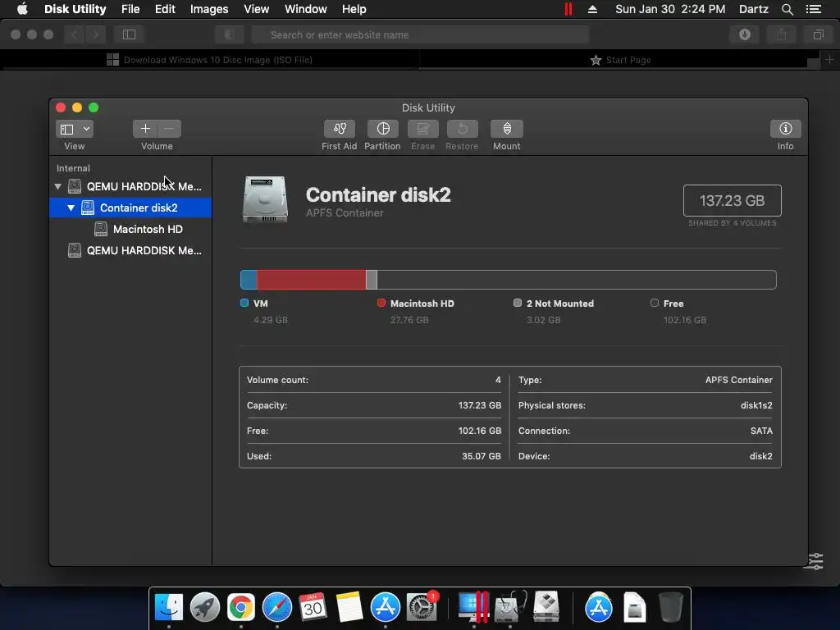Screen dimensions: 840x630
Task: Open Parallels Desktop from the dock
Action: pyautogui.click(x=473, y=608)
